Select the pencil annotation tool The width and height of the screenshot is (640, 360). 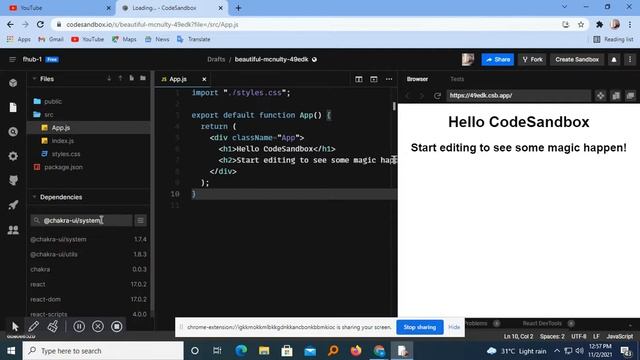pyautogui.click(x=34, y=326)
